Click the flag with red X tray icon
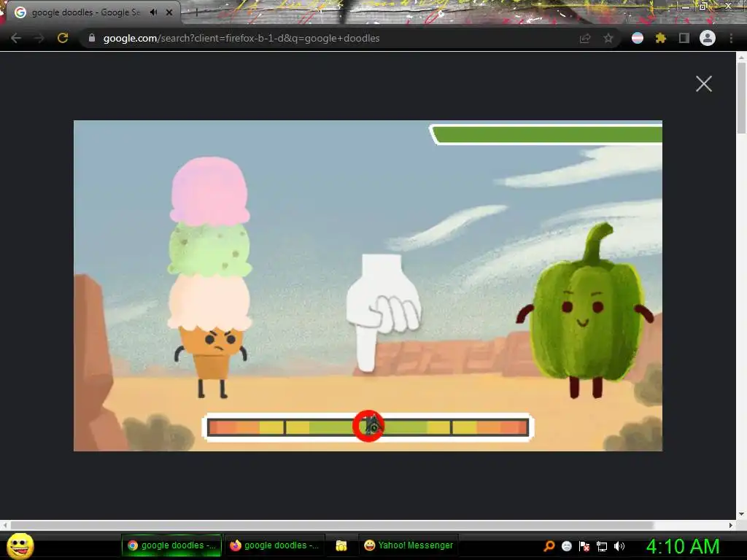The image size is (747, 560). click(584, 546)
